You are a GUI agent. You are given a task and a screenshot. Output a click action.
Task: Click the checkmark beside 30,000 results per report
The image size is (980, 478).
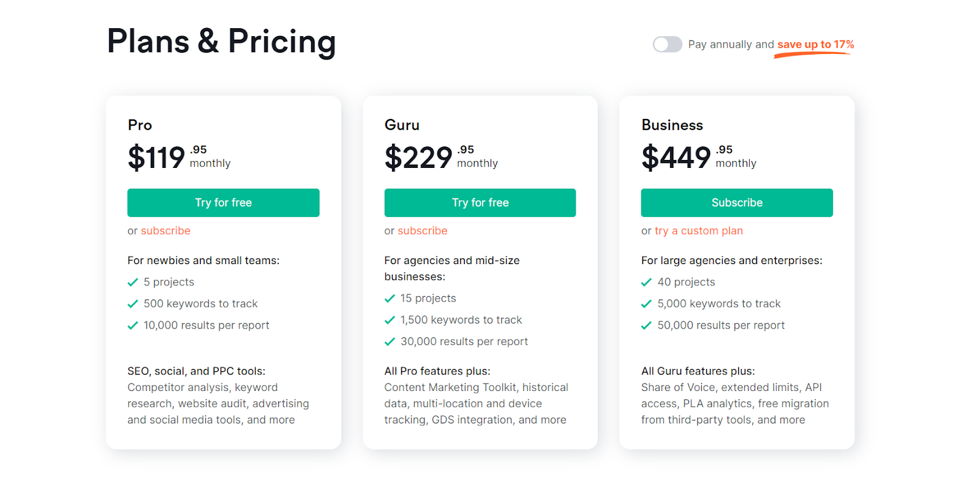click(390, 342)
